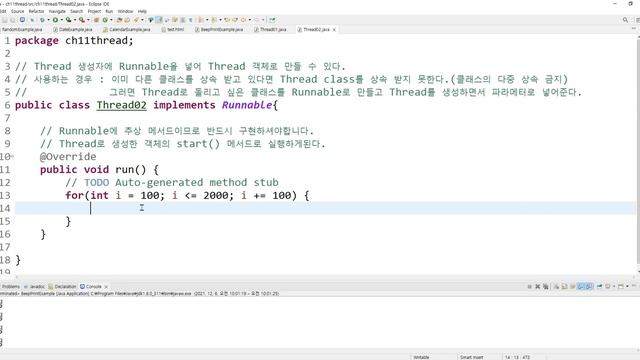This screenshot has width=640, height=360.
Task: Create a new Java class via toolbar icon
Action: coord(105,20)
